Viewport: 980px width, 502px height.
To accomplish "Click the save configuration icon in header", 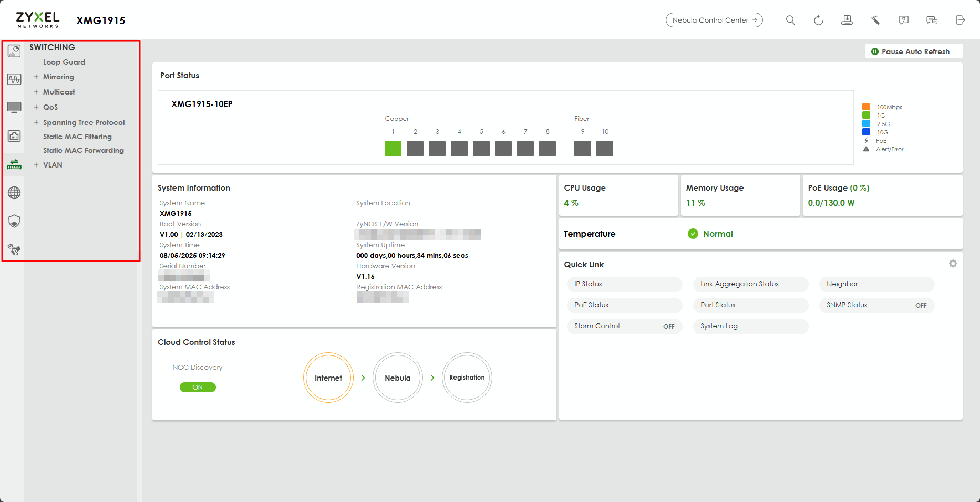I will [847, 20].
